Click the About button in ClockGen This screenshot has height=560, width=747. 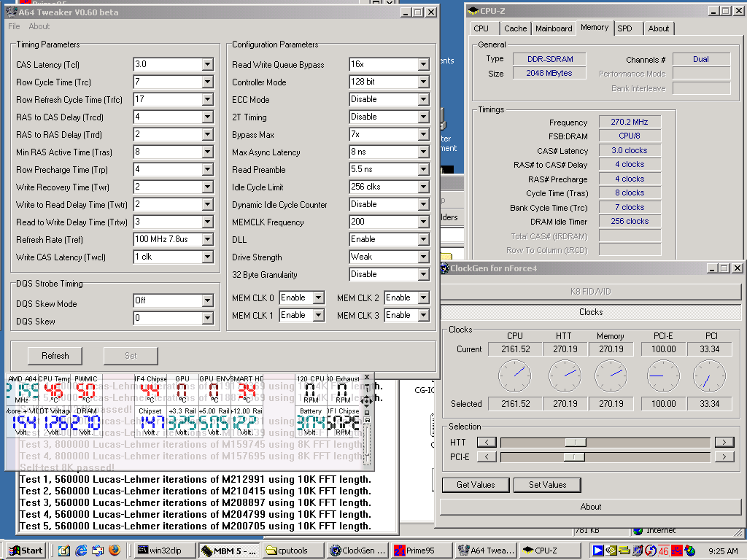tap(591, 507)
